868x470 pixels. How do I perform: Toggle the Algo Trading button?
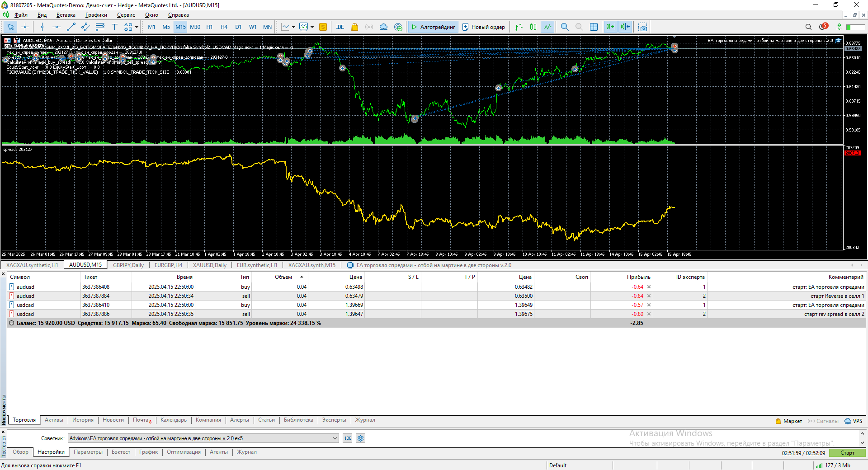[433, 27]
